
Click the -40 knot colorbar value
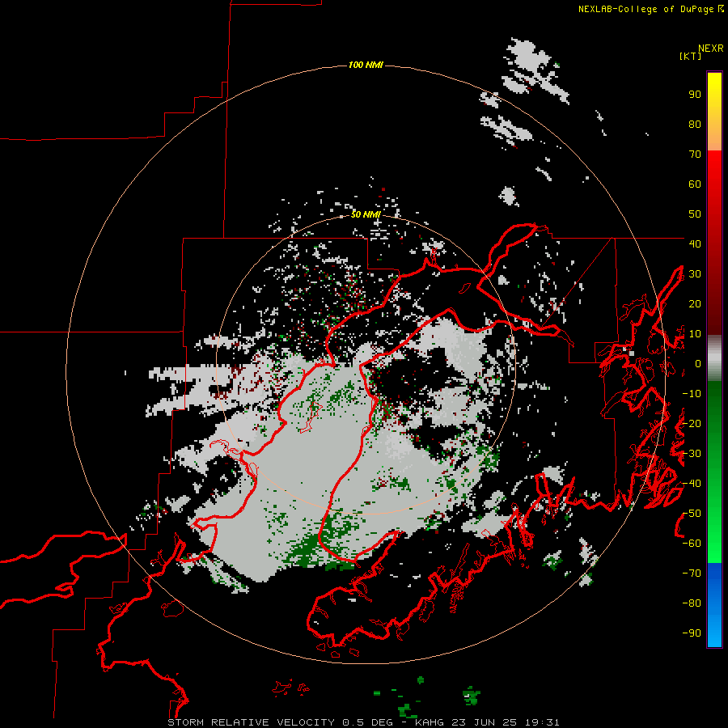[x=692, y=484]
